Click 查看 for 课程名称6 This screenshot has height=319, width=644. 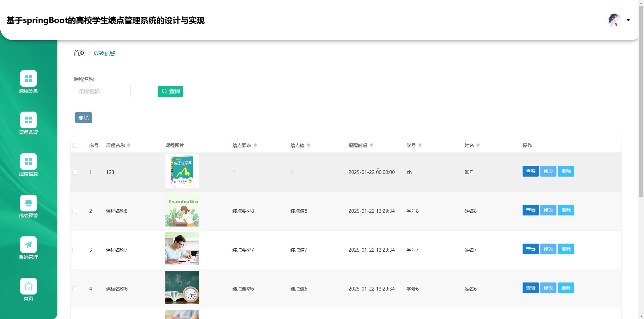[x=531, y=288]
